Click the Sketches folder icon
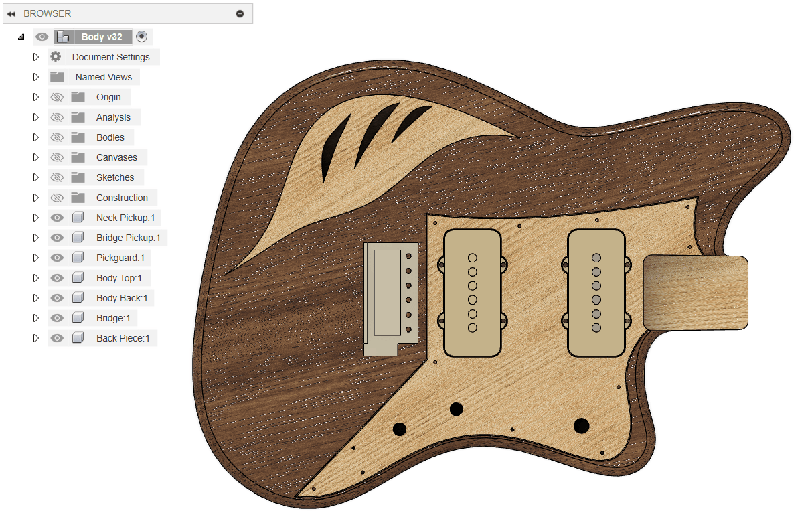The image size is (812, 531). click(x=78, y=177)
